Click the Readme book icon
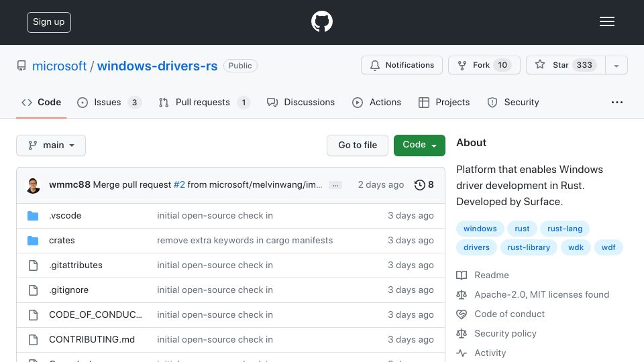The width and height of the screenshot is (644, 362). click(x=462, y=275)
